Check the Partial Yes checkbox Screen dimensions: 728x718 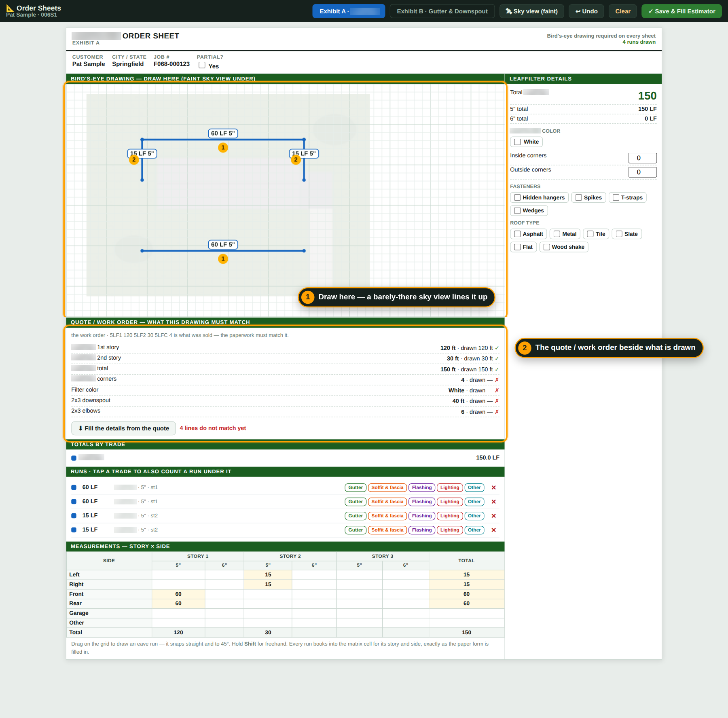pyautogui.click(x=202, y=66)
